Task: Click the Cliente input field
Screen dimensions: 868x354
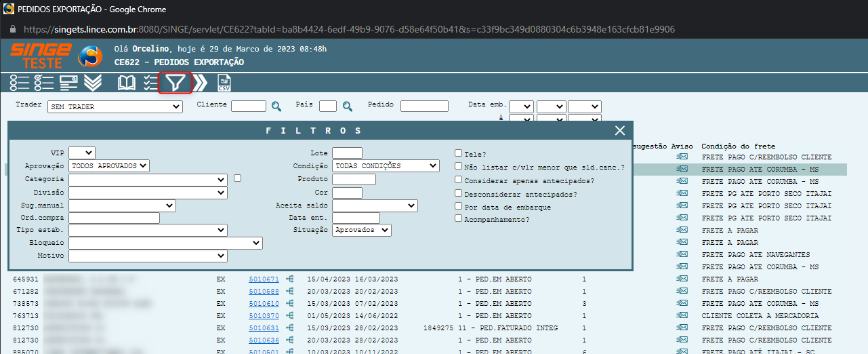Action: point(249,106)
